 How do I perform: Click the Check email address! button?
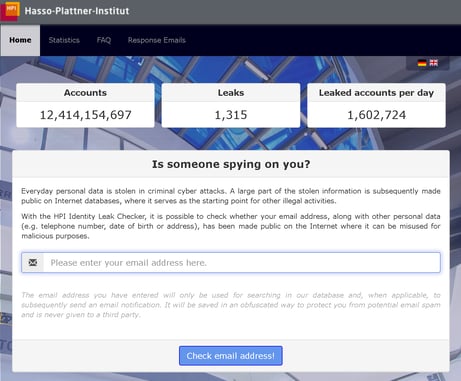(x=231, y=356)
